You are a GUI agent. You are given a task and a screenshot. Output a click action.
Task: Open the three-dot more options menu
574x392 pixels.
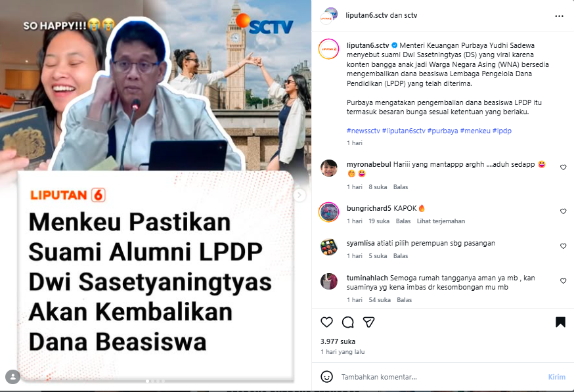click(x=559, y=16)
